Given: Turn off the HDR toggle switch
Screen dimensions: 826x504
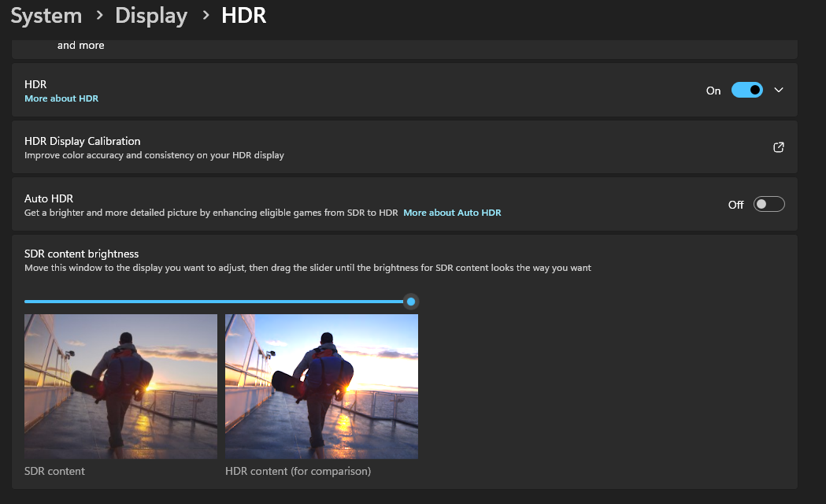Looking at the screenshot, I should 747,90.
